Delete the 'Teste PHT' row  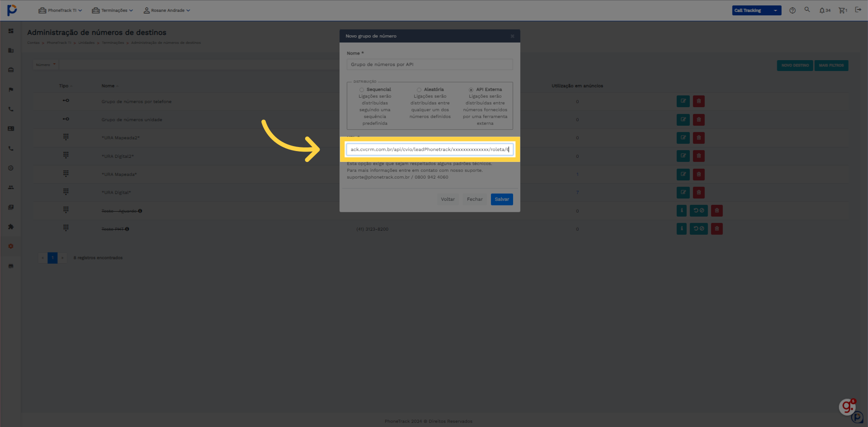(x=717, y=229)
